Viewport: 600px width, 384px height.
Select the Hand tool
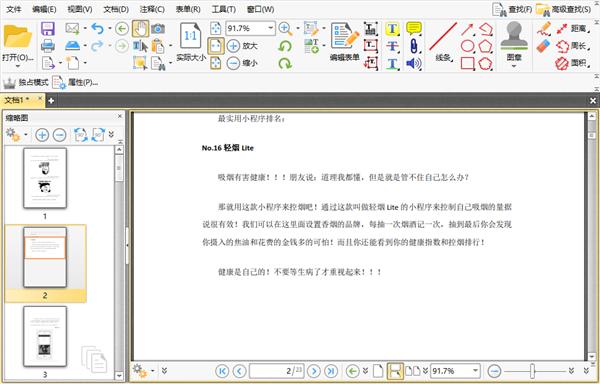(140, 29)
